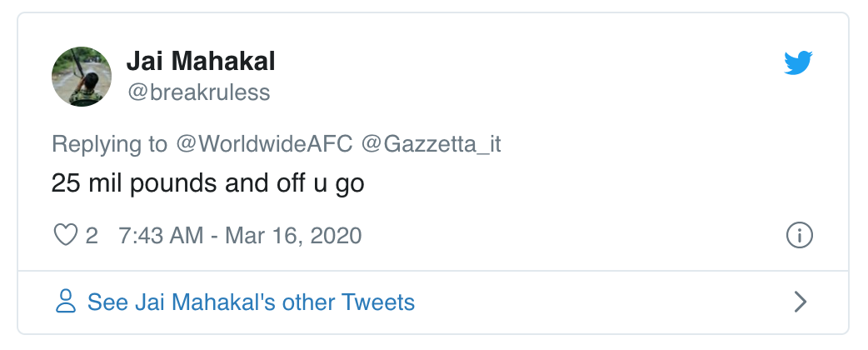
Task: Open the @Gazzetta_it mention link
Action: [431, 143]
